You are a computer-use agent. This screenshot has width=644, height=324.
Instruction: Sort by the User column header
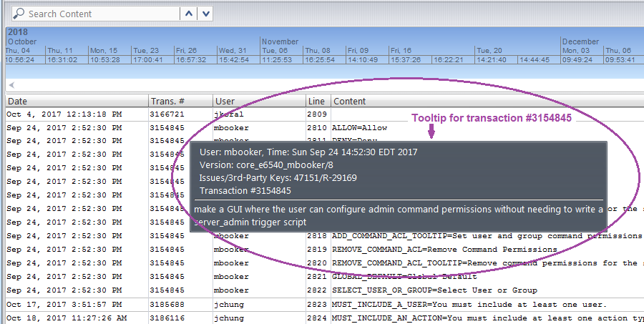259,102
